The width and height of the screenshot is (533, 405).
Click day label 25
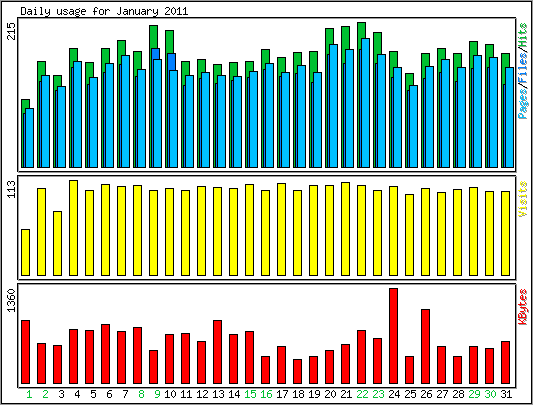click(410, 394)
